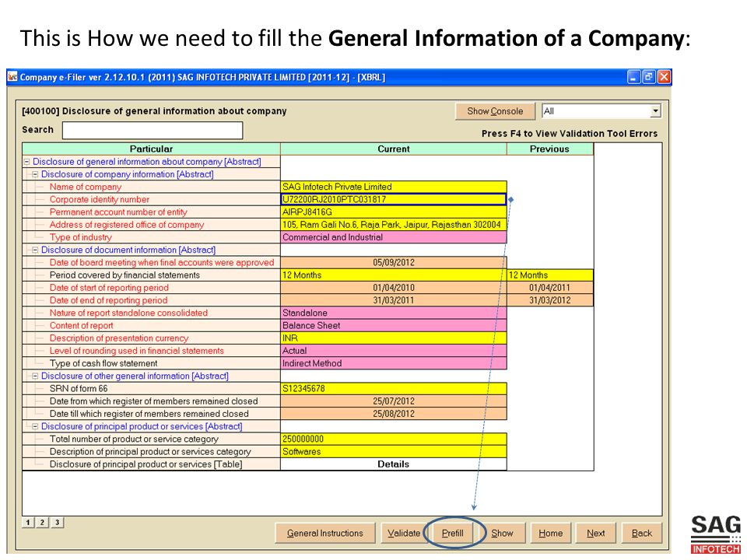Select Previous start date 01/04/2011 cell
This screenshot has height=560, width=747.
tap(550, 288)
